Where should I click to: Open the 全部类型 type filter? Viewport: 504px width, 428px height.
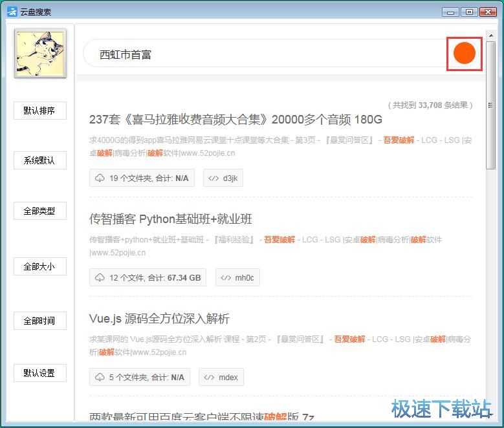(40, 211)
